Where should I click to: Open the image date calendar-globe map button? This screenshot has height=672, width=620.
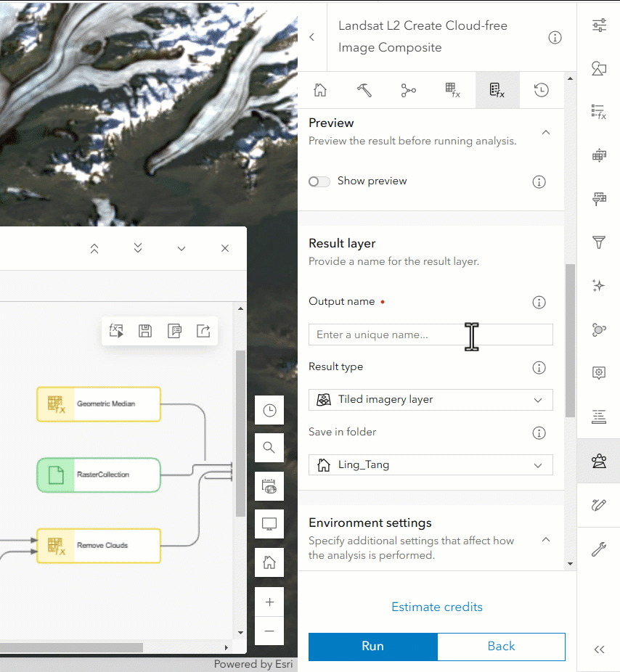[x=269, y=486]
